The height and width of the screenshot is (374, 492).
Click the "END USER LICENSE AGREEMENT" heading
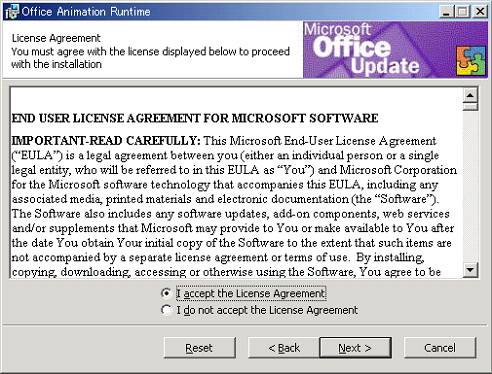pyautogui.click(x=195, y=118)
